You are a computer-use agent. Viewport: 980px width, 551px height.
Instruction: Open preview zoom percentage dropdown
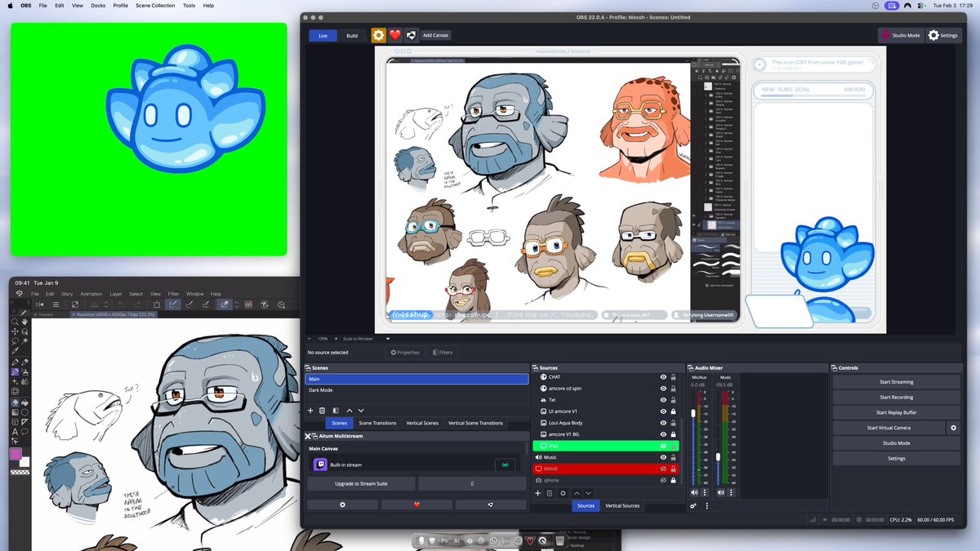coord(322,338)
